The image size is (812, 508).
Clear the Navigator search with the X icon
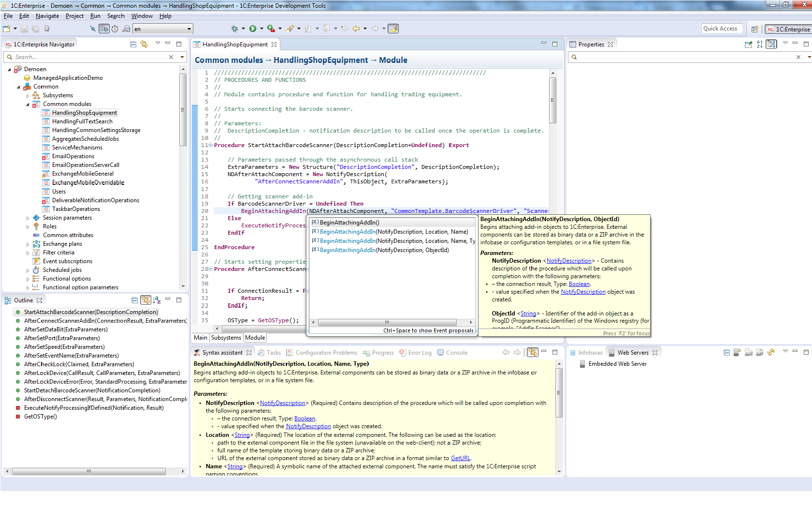pos(171,57)
